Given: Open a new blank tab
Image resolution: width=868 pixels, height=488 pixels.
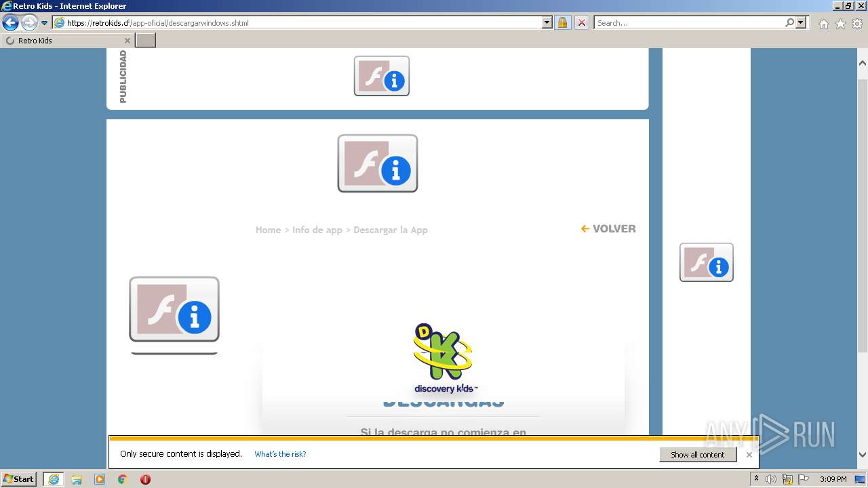Looking at the screenshot, I should coord(146,41).
